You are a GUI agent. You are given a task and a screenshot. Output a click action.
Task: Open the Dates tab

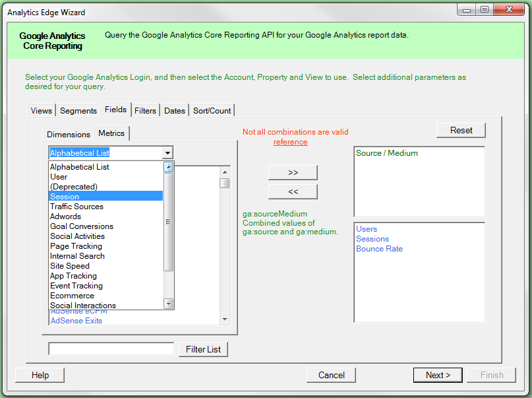click(x=175, y=111)
